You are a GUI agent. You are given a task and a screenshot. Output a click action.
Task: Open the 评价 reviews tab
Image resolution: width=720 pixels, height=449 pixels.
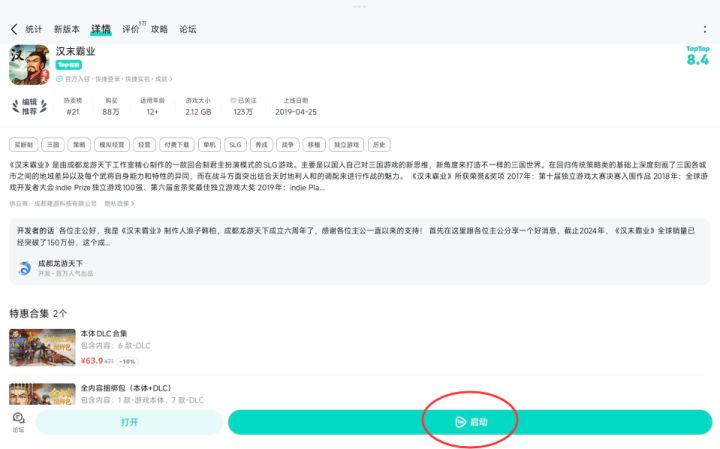[x=132, y=29]
